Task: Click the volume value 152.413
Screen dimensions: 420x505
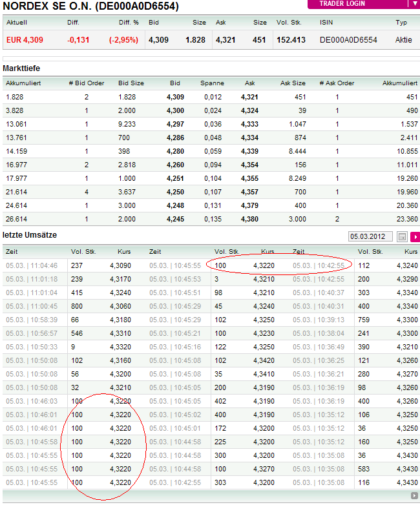Action: pyautogui.click(x=291, y=40)
